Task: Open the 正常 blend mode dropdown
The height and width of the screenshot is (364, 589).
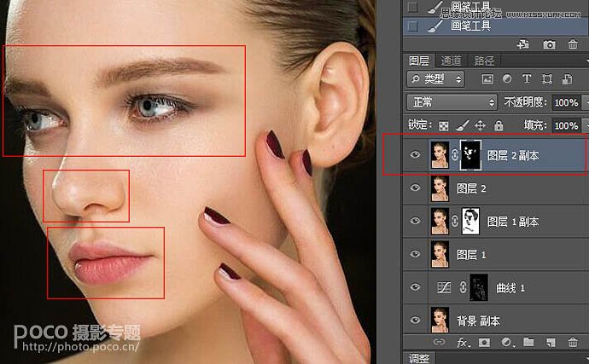Action: [452, 102]
